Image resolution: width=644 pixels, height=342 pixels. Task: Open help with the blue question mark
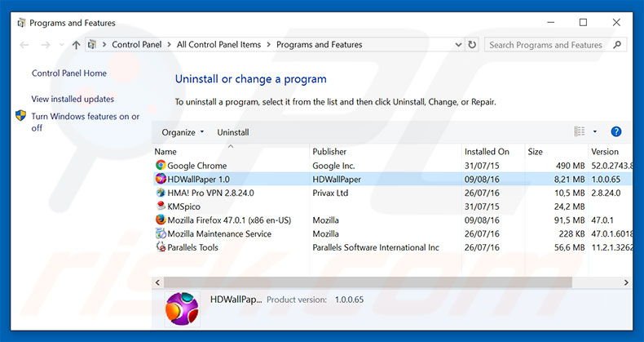(x=615, y=131)
